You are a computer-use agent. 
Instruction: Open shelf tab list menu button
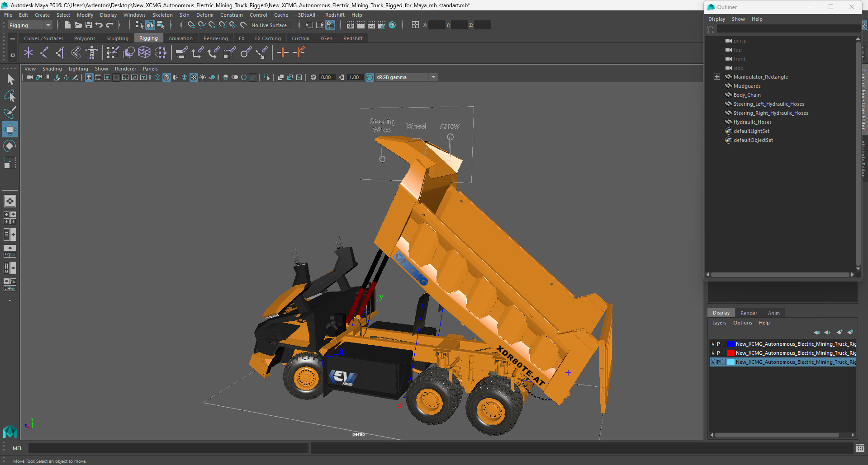pyautogui.click(x=13, y=39)
